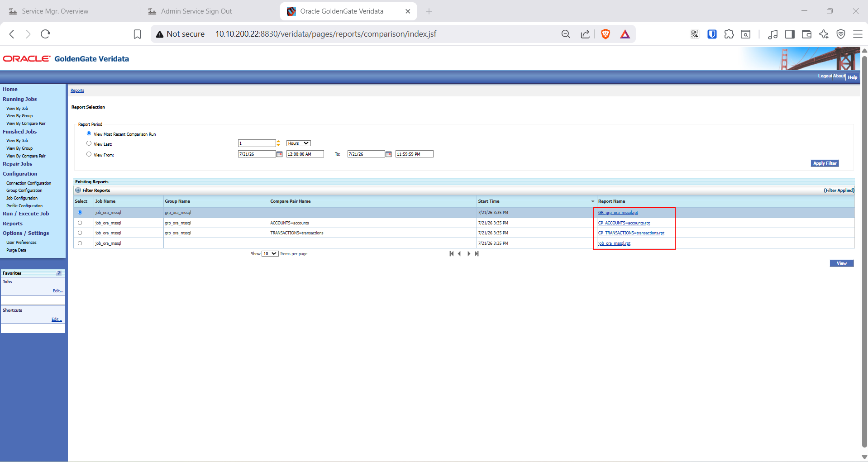Click the From date input field

tap(257, 154)
